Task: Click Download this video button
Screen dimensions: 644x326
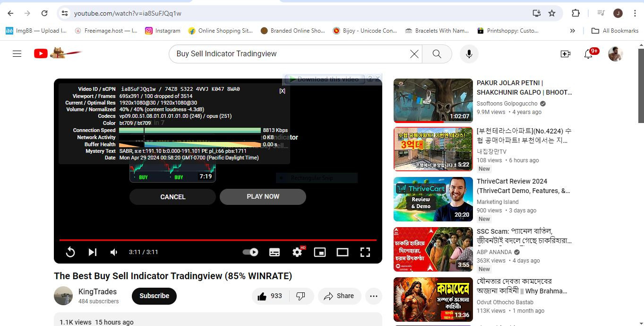Action: click(324, 79)
